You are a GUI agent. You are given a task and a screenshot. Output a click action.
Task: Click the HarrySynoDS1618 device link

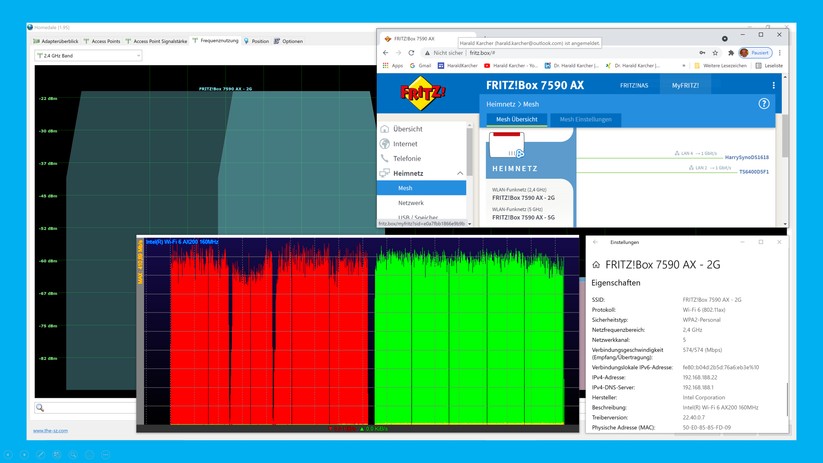(746, 157)
